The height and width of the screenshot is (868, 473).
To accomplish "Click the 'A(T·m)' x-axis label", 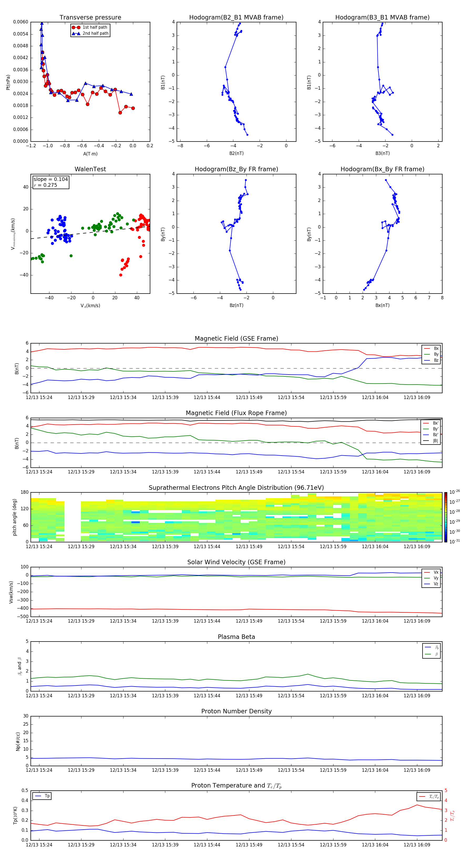I will [x=90, y=154].
